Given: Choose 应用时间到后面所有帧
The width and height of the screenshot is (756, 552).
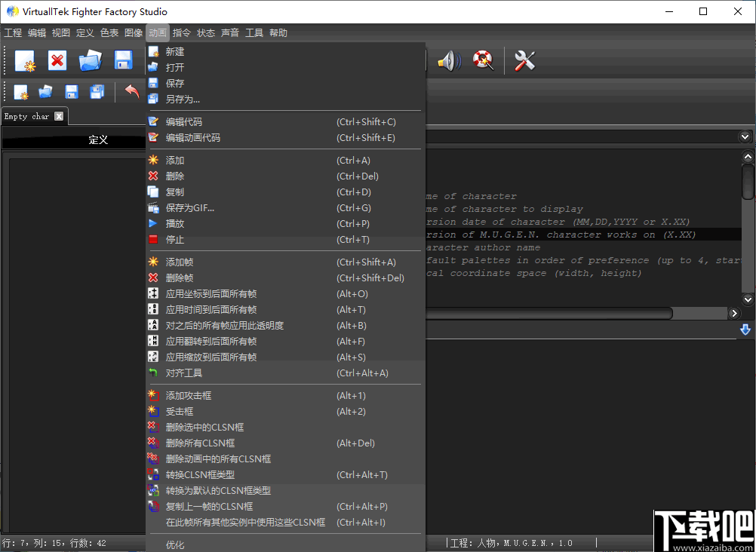Looking at the screenshot, I should coord(285,310).
